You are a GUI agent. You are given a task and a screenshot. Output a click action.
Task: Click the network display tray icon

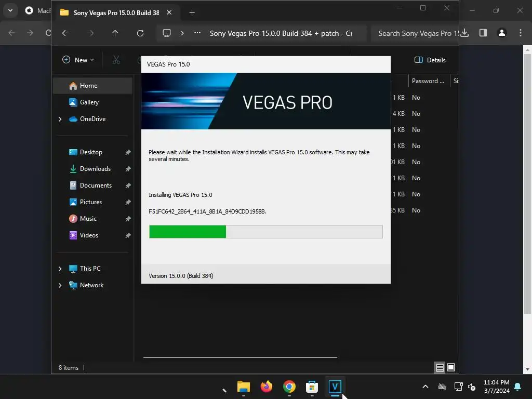458,387
